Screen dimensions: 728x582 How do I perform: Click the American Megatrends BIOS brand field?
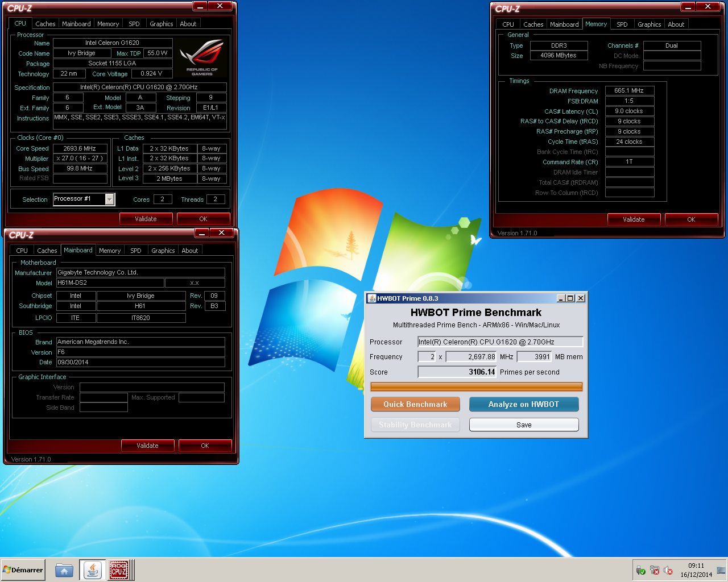coord(140,342)
